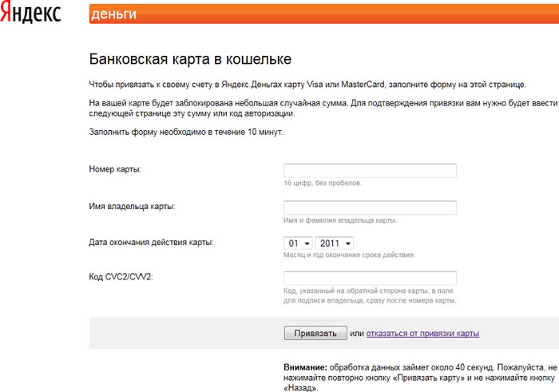Click the Имя владельца карты: label
Image resolution: width=559 pixels, height=392 pixels.
[132, 207]
